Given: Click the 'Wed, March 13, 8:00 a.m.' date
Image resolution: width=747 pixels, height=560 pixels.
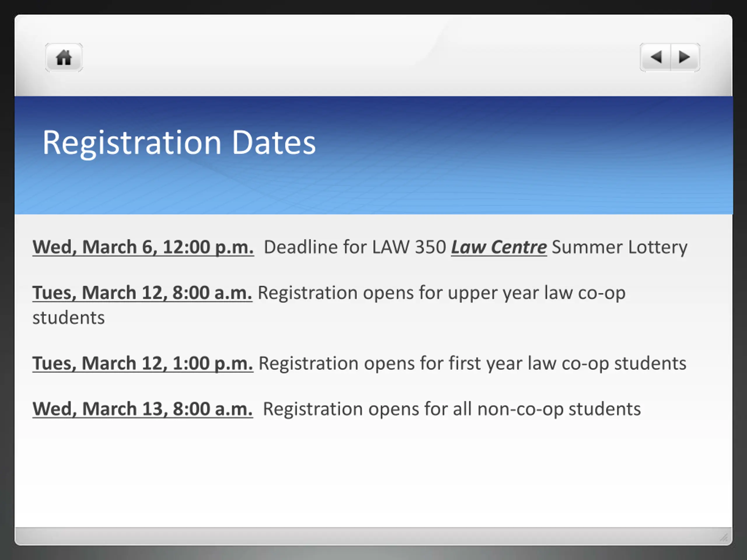Looking at the screenshot, I should pyautogui.click(x=142, y=409).
